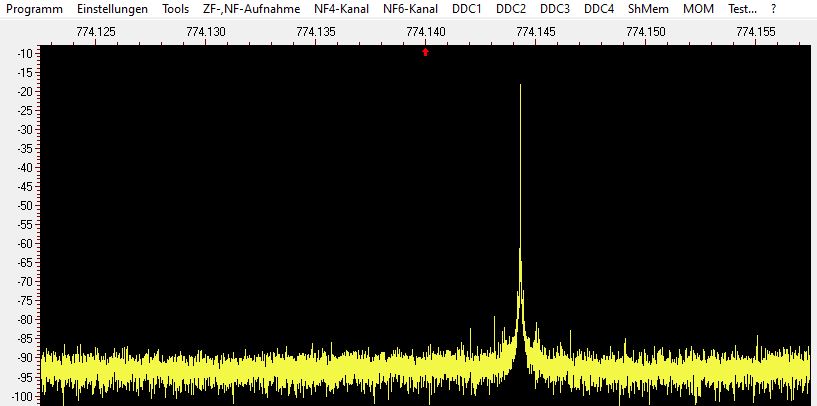The height and width of the screenshot is (406, 817).
Task: Open the NF4-Kanal menu
Action: 342,9
